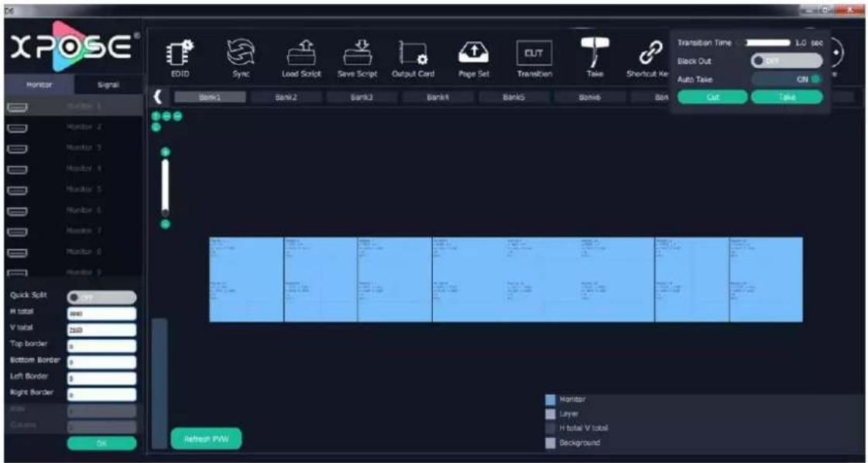Viewport: 868px width, 463px height.
Task: Click the green Take button
Action: pos(787,97)
